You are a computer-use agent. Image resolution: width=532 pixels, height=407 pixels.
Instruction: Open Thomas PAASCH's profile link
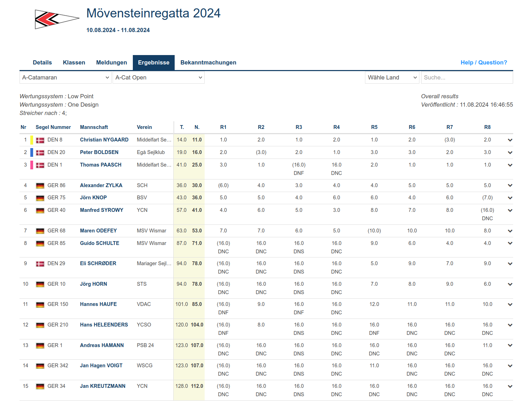click(101, 165)
